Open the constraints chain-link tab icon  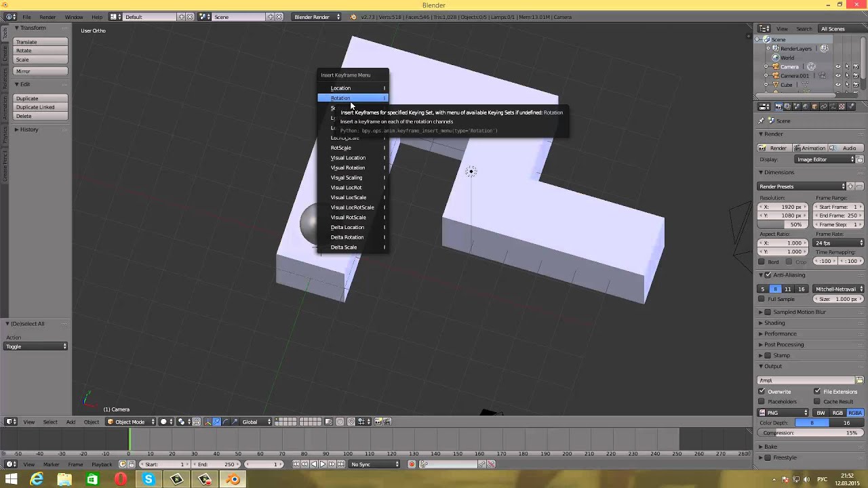pos(823,106)
